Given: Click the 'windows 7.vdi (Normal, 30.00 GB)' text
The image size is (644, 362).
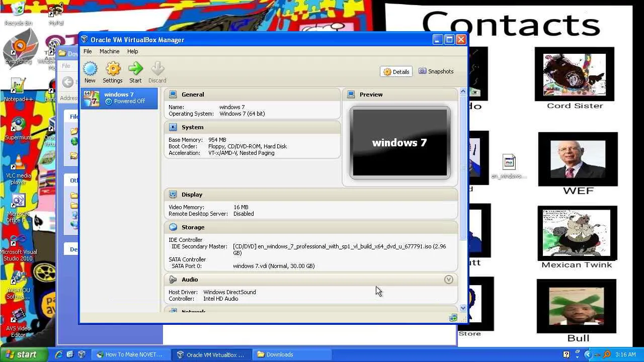Looking at the screenshot, I should pos(274,266).
